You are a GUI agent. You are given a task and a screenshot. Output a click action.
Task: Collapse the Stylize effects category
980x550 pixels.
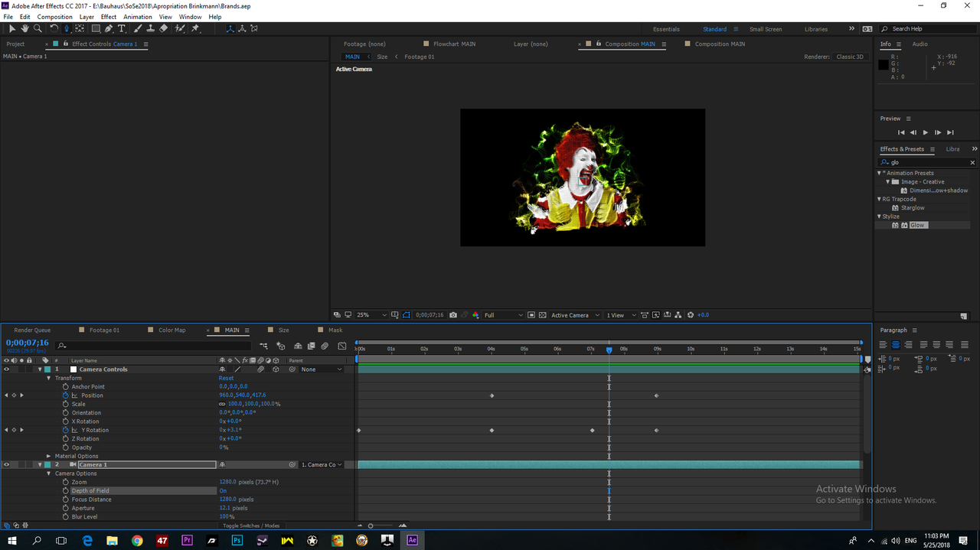point(879,216)
